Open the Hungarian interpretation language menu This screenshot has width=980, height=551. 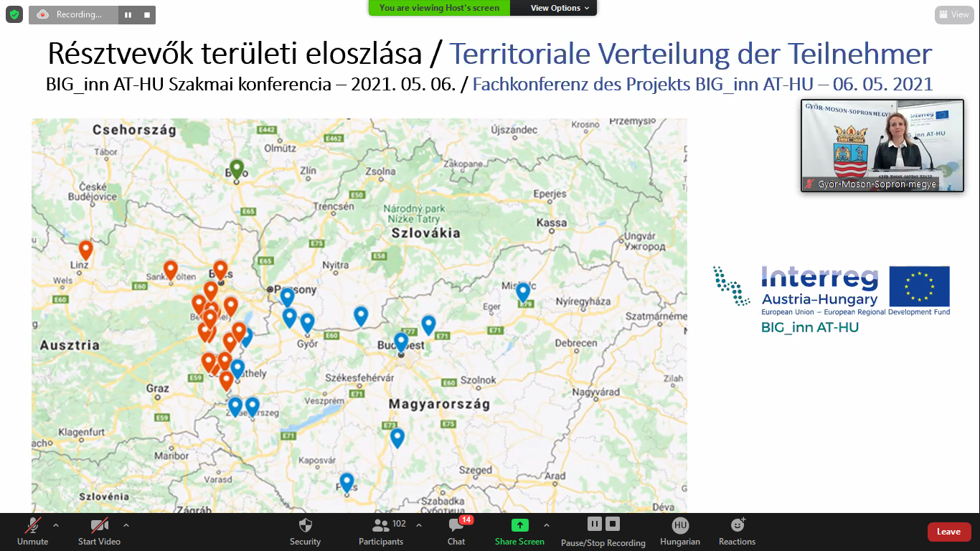coord(680,532)
